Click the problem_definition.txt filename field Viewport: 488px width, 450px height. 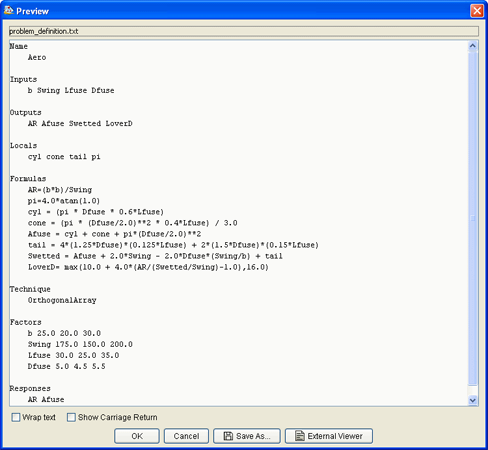point(244,31)
